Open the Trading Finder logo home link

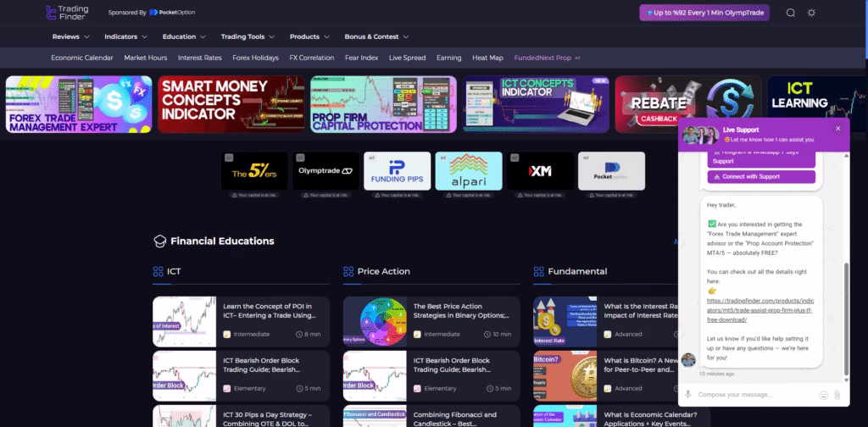[x=67, y=12]
